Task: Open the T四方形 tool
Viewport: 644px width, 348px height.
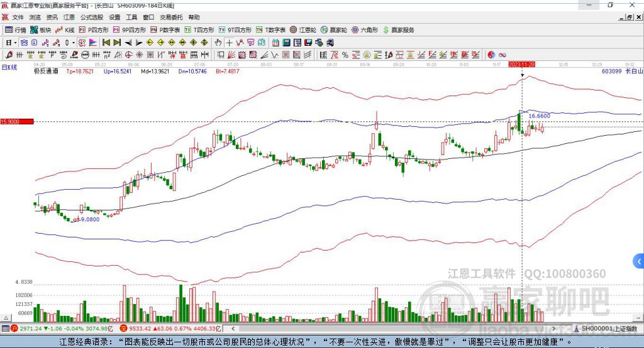Action: pos(199,30)
